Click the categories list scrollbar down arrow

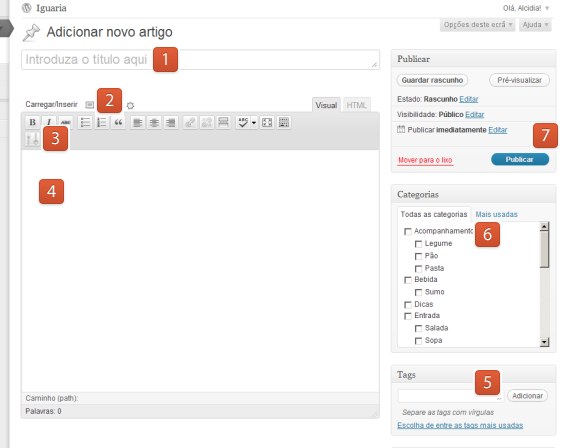click(545, 342)
